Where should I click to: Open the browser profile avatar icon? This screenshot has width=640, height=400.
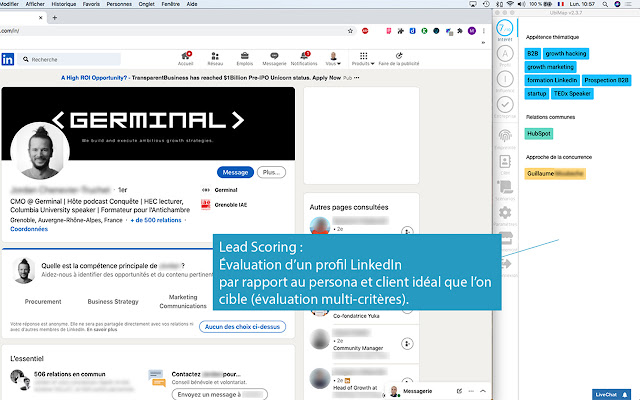pos(472,31)
